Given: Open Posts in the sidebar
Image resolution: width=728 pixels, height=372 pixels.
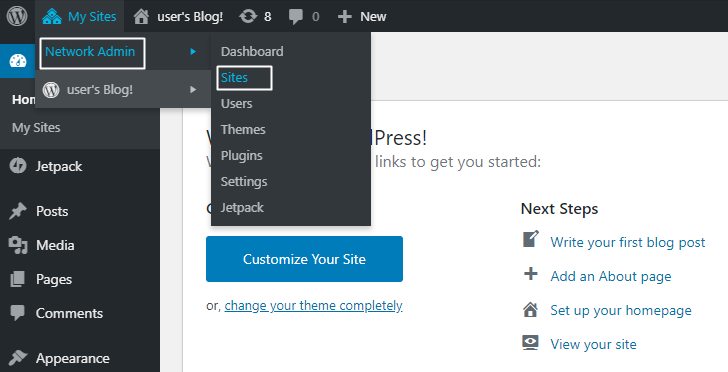Looking at the screenshot, I should tap(52, 211).
